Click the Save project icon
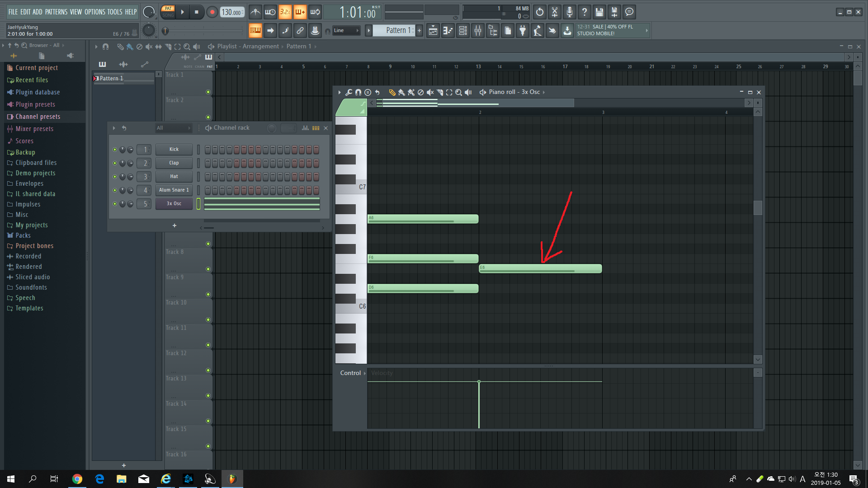This screenshot has height=488, width=868. click(x=599, y=12)
